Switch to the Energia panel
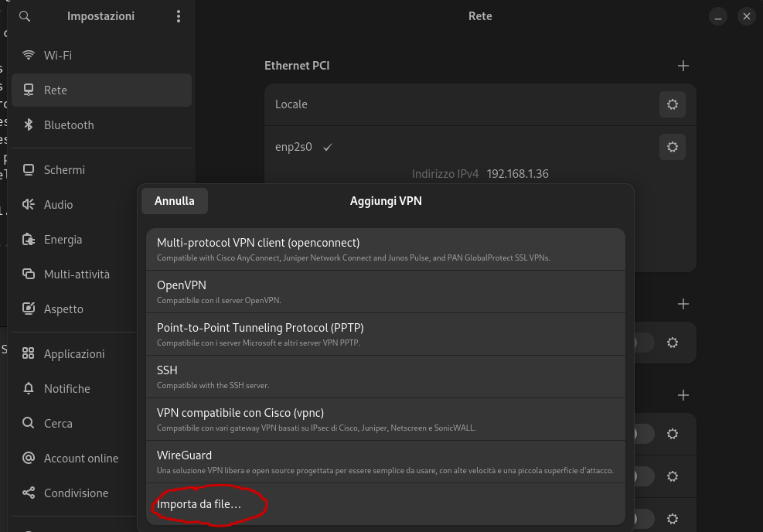This screenshot has width=763, height=532. point(63,240)
